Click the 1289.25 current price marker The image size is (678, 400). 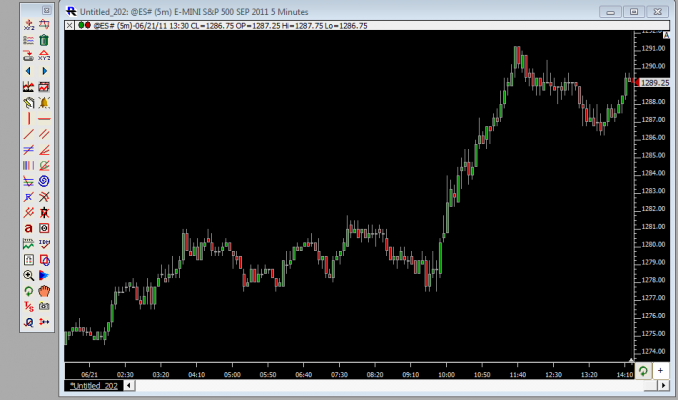pos(655,83)
